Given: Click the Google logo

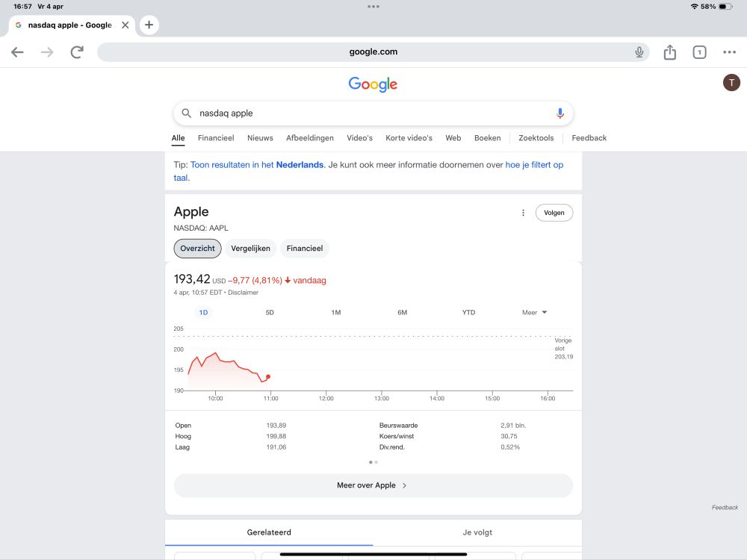Looking at the screenshot, I should click(x=373, y=84).
